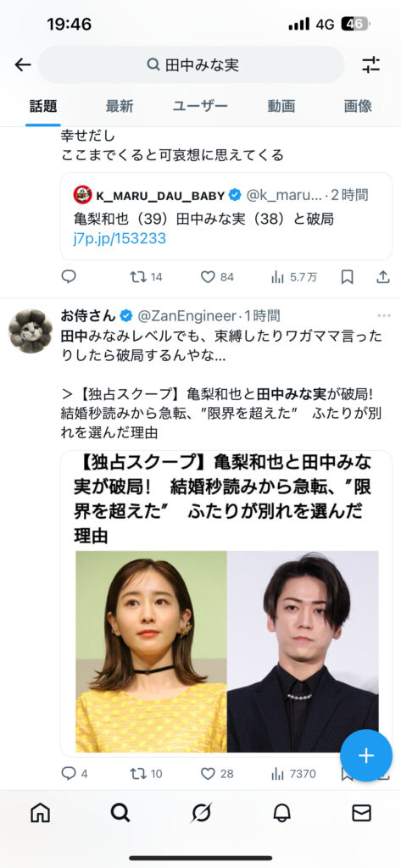Reply to the first post
The width and height of the screenshot is (401, 868).
click(x=69, y=277)
